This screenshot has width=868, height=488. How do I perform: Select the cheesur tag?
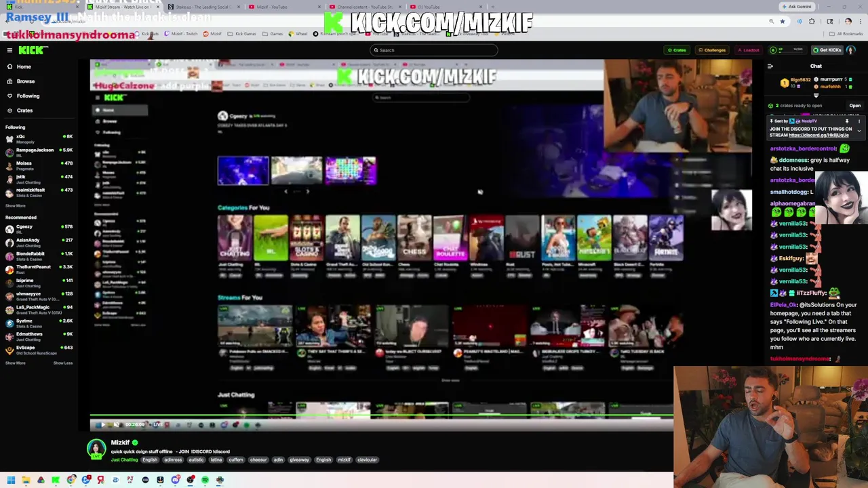(x=258, y=460)
